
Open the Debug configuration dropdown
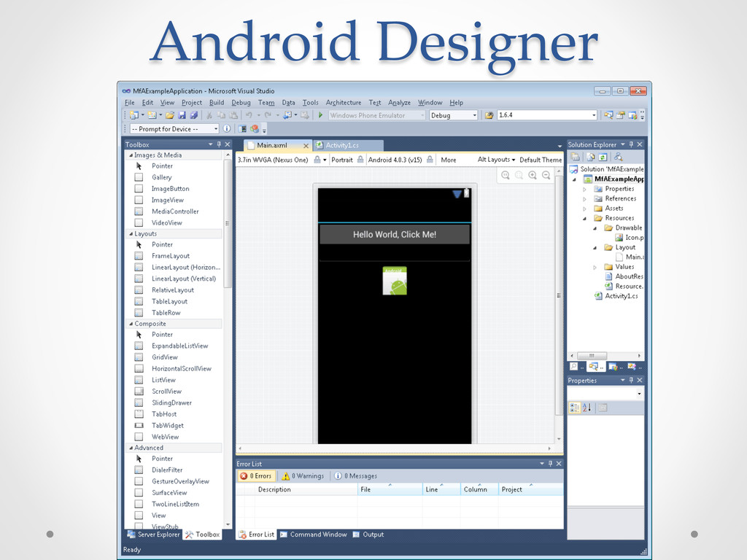tap(474, 115)
